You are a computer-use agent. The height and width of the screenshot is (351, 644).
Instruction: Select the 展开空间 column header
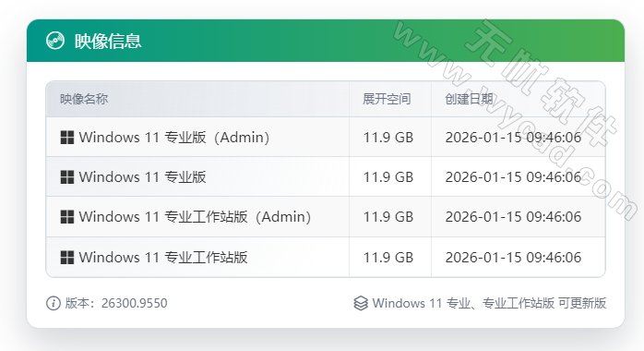(x=387, y=99)
